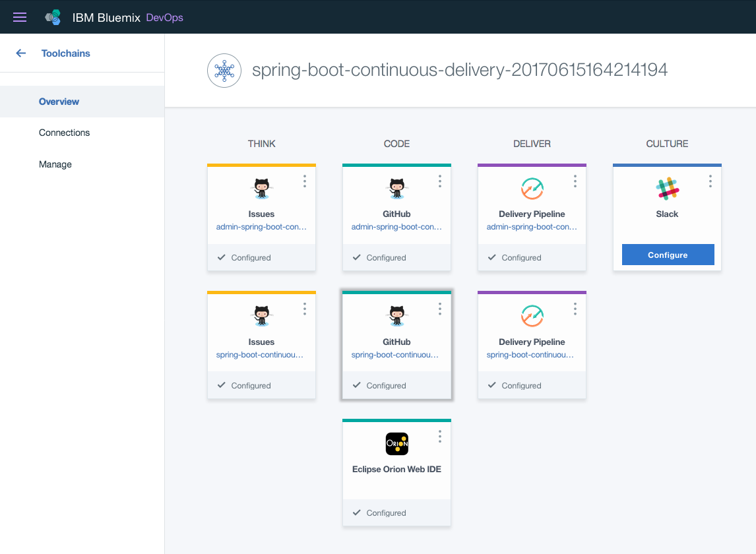Click the toolchain snowflake icon beside the title
The image size is (756, 554).
pos(224,71)
